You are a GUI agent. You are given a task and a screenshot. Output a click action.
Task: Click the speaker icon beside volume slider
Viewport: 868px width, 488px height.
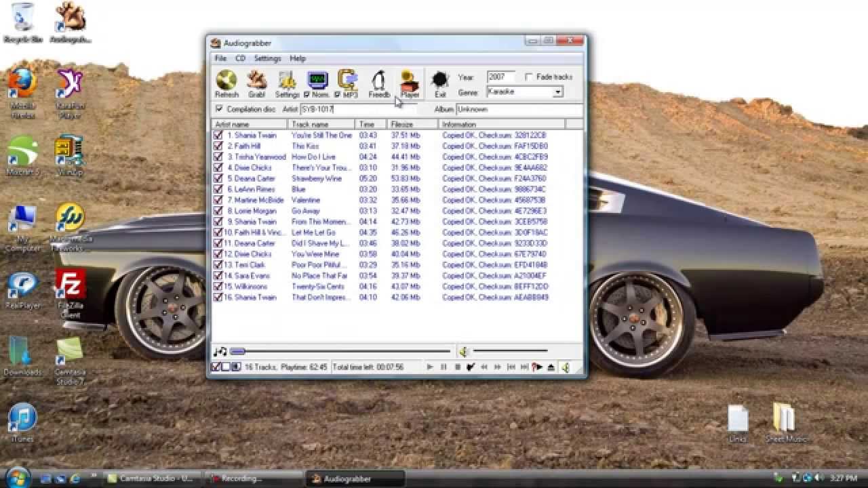464,352
